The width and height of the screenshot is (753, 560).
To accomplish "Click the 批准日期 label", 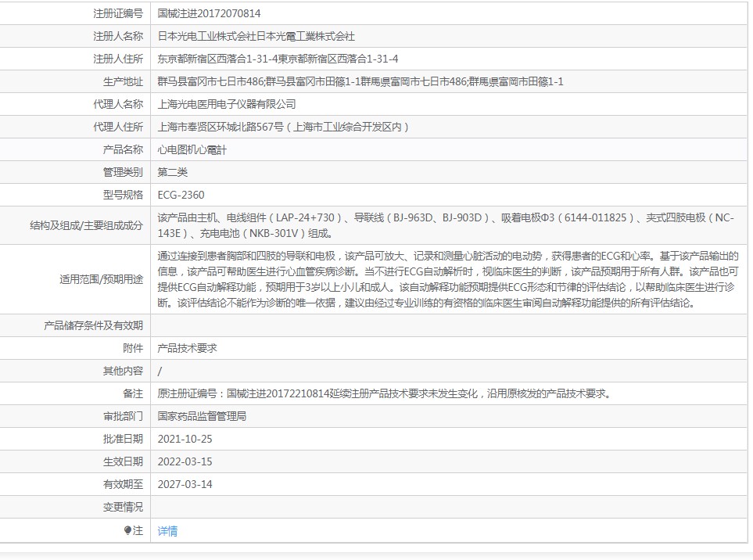I will 123,439.
